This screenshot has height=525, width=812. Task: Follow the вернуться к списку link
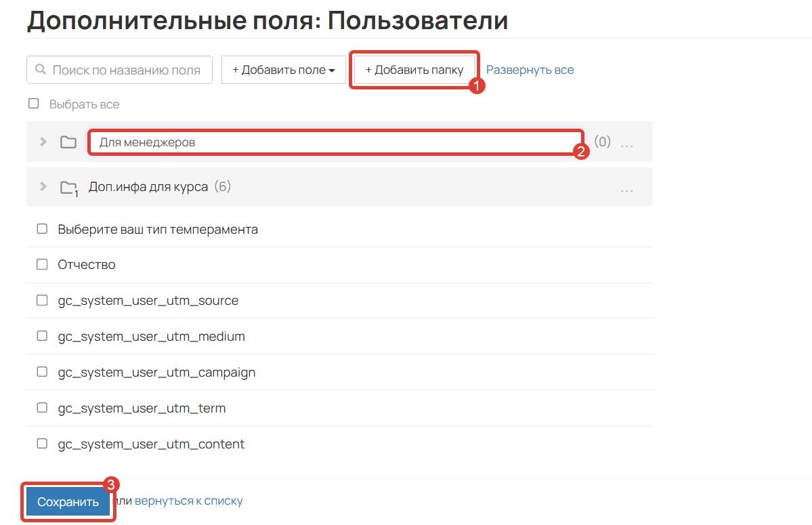pos(188,501)
